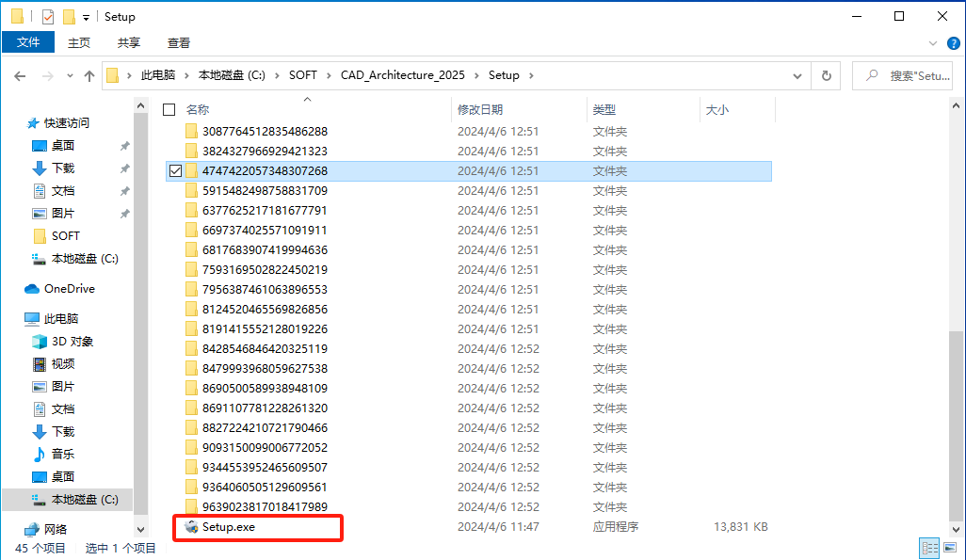Expand the chevron after Setup in the breadcrumb
This screenshot has width=966, height=560.
(531, 76)
